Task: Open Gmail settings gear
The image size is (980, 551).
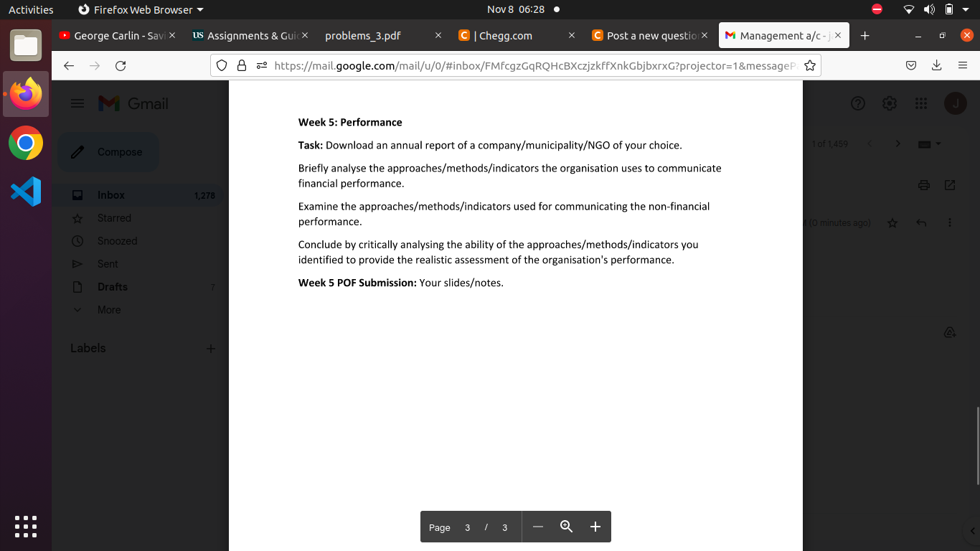Action: coord(889,103)
